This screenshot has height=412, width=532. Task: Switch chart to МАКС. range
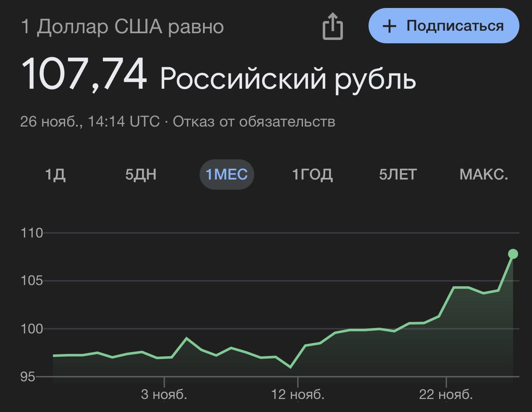(484, 174)
